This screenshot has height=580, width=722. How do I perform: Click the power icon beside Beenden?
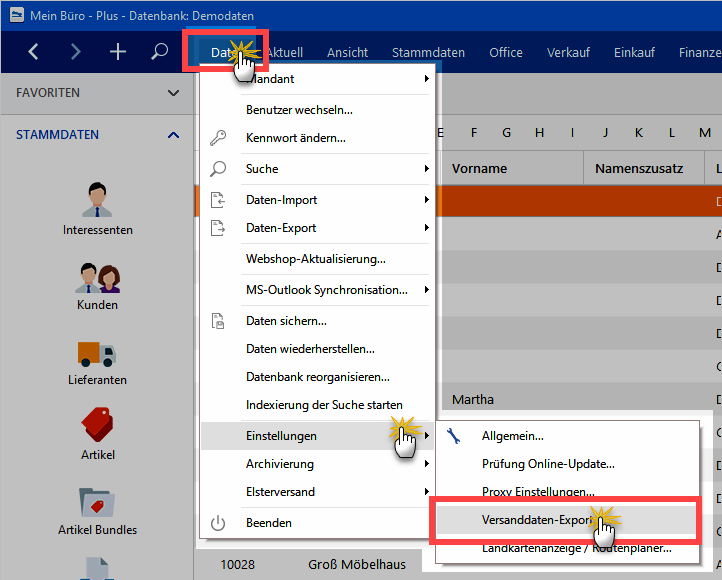tap(218, 523)
